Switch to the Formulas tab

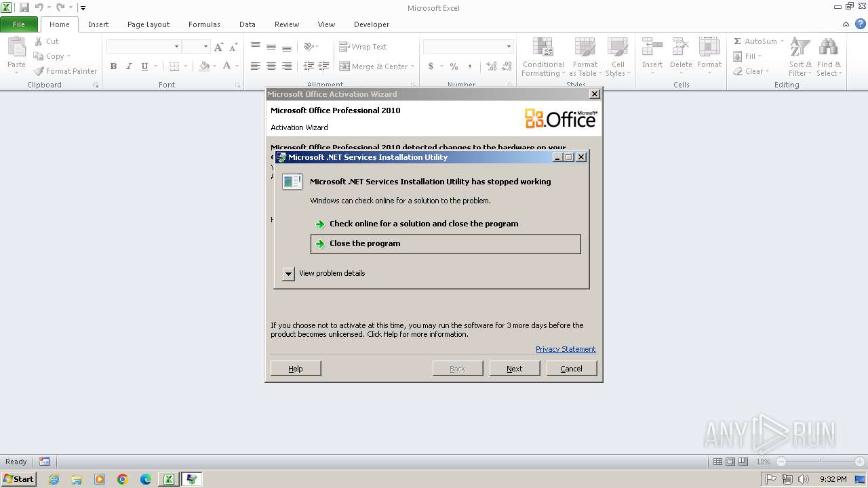pos(204,24)
